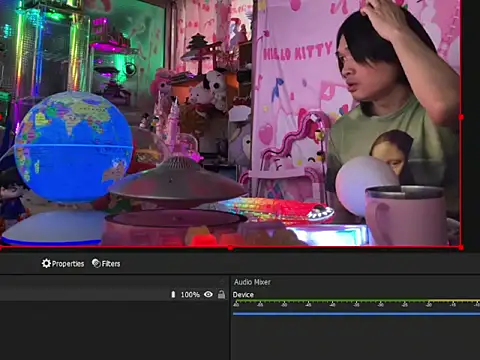This screenshot has width=480, height=360.
Task: Select the 100% battery value text
Action: pyautogui.click(x=190, y=295)
